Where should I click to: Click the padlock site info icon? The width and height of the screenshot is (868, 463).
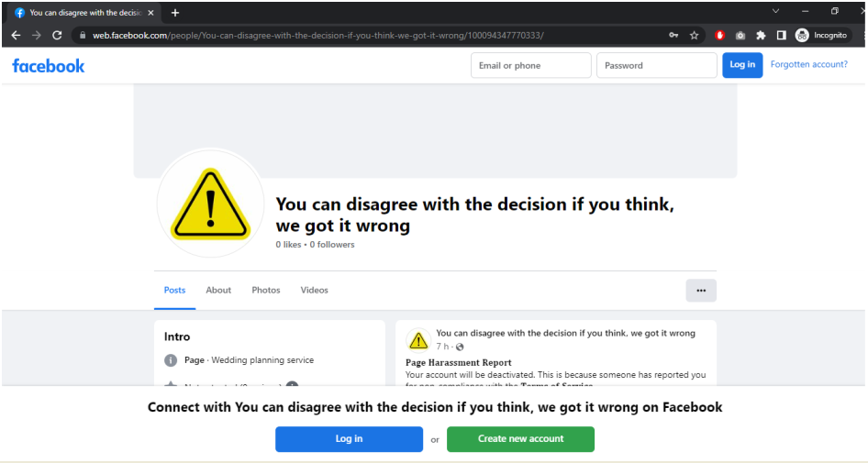tap(83, 36)
